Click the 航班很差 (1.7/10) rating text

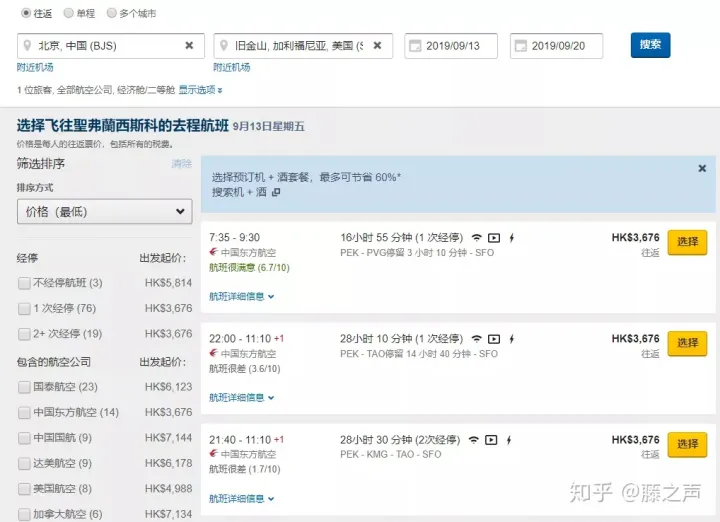[245, 469]
